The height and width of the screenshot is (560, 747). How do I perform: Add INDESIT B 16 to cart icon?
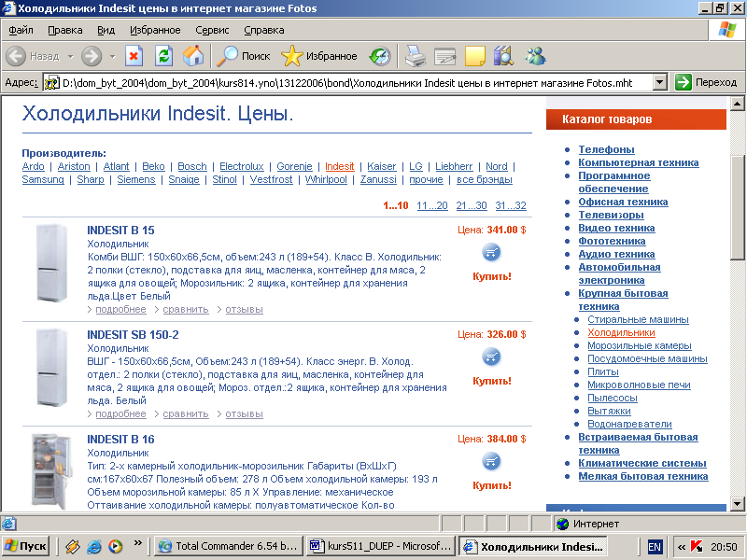491,461
